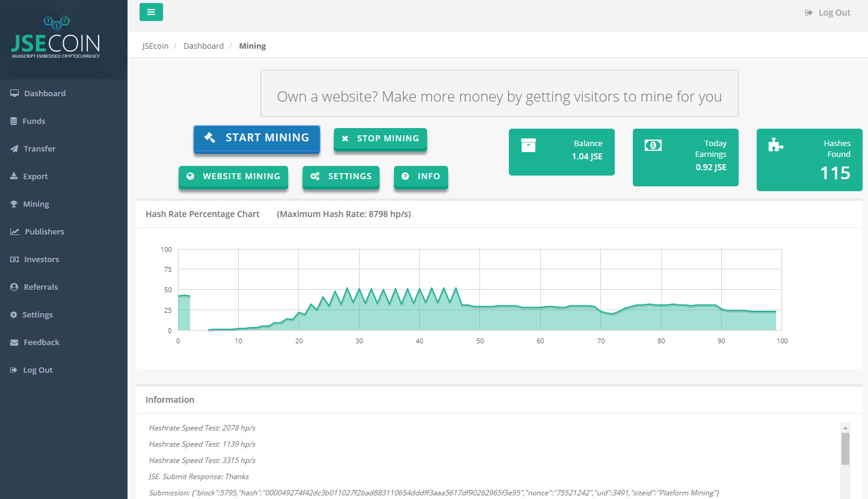The height and width of the screenshot is (499, 868).
Task: Click the Dashboard monitor icon in sidebar
Action: coord(14,93)
